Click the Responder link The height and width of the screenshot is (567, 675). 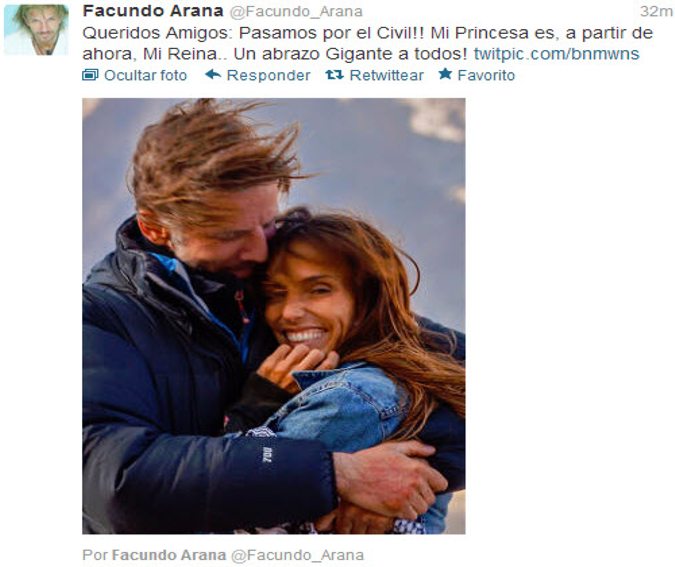tap(268, 75)
